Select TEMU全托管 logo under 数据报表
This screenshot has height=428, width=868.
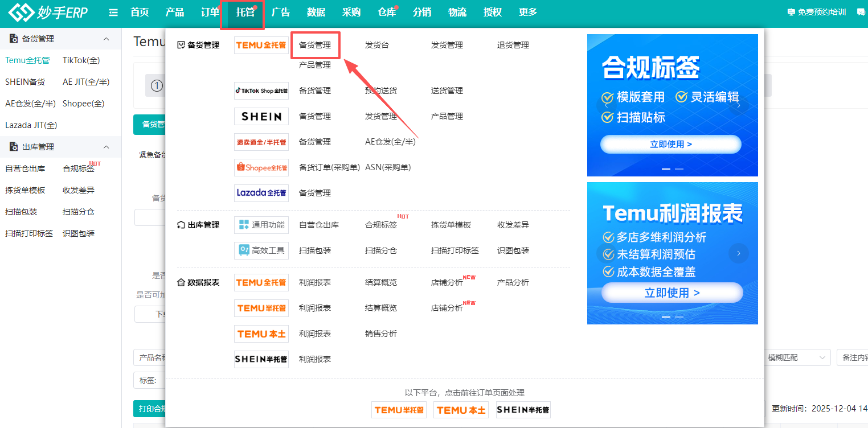click(x=261, y=282)
